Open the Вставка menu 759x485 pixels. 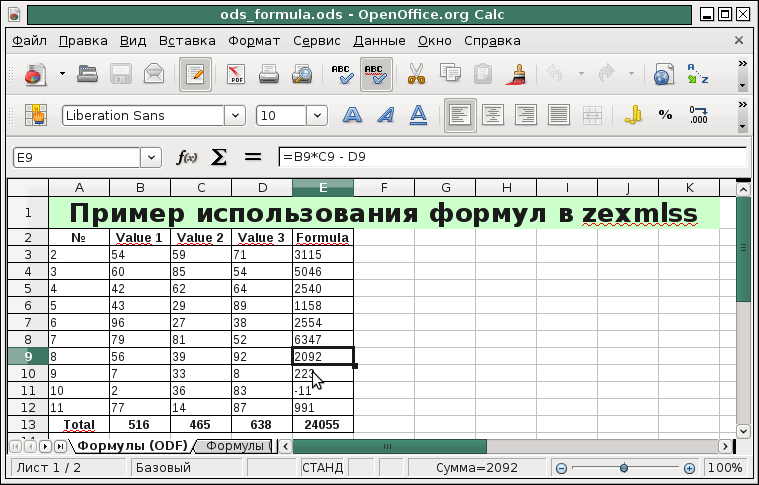click(x=187, y=41)
